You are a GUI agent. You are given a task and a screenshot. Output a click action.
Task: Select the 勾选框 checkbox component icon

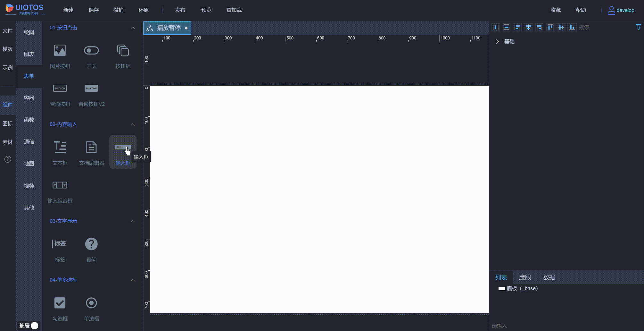pos(60,303)
